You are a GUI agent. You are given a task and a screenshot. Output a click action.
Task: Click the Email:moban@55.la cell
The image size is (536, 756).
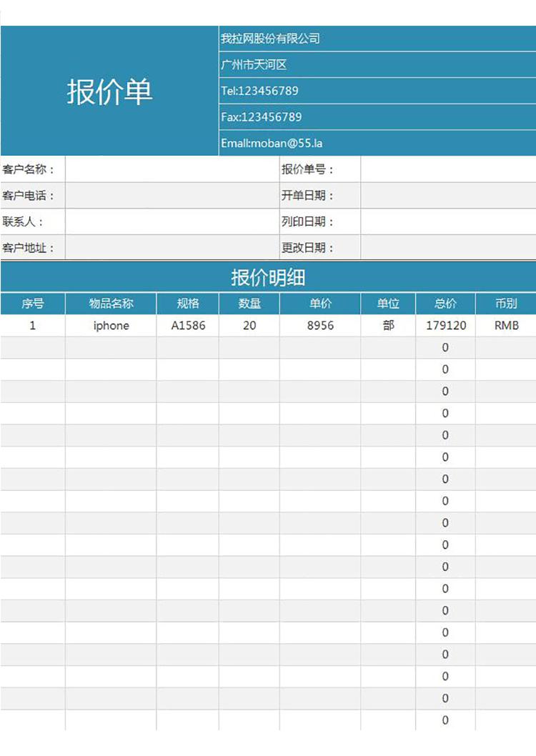(377, 143)
